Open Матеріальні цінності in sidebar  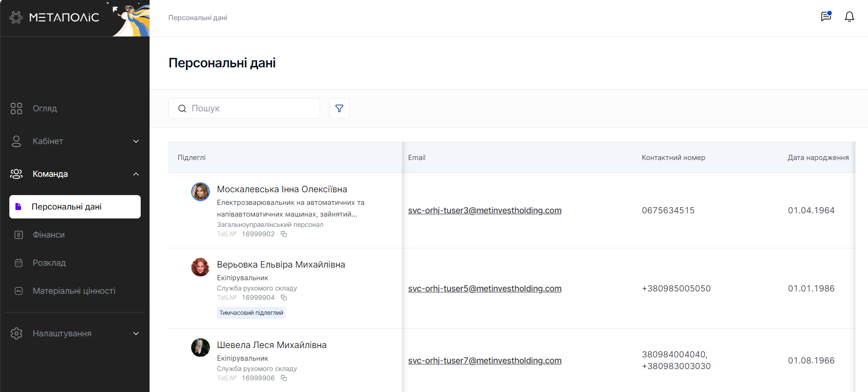click(x=74, y=291)
